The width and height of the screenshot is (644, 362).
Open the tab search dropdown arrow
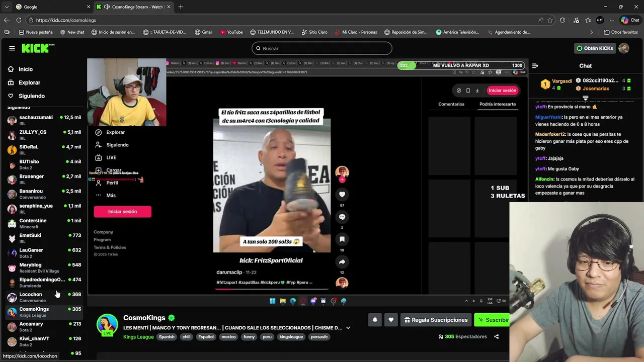[7, 7]
